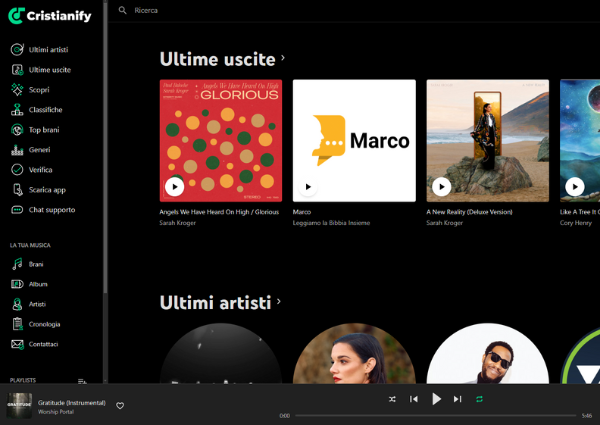The image size is (600, 425).
Task: Click the Contattaci envelope icon
Action: 17,344
